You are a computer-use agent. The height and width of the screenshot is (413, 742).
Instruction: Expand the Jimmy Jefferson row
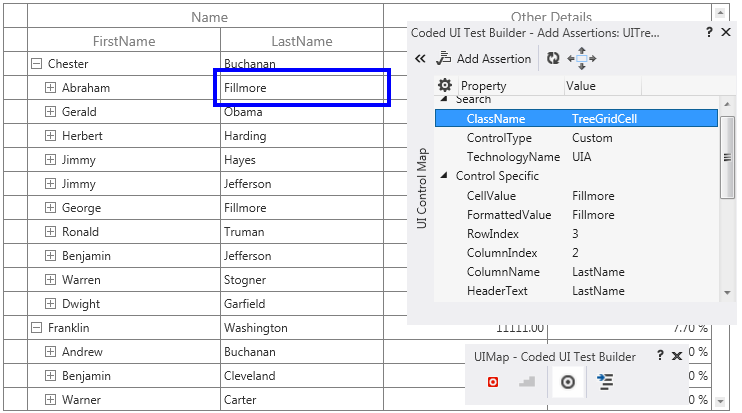pyautogui.click(x=50, y=184)
